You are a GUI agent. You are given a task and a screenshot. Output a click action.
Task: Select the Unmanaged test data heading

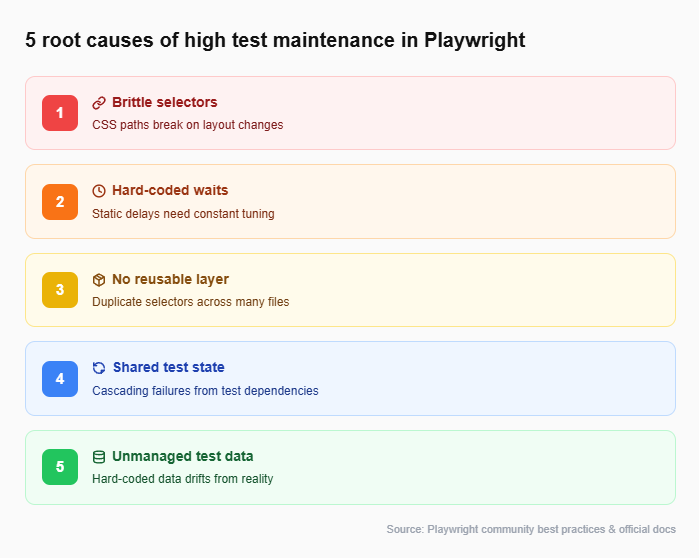182,456
